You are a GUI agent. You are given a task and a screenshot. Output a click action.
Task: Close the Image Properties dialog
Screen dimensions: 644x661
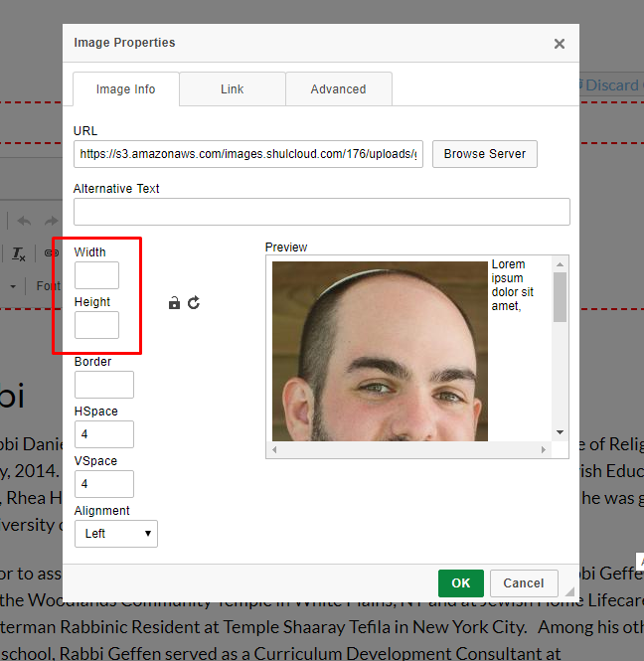click(x=560, y=44)
